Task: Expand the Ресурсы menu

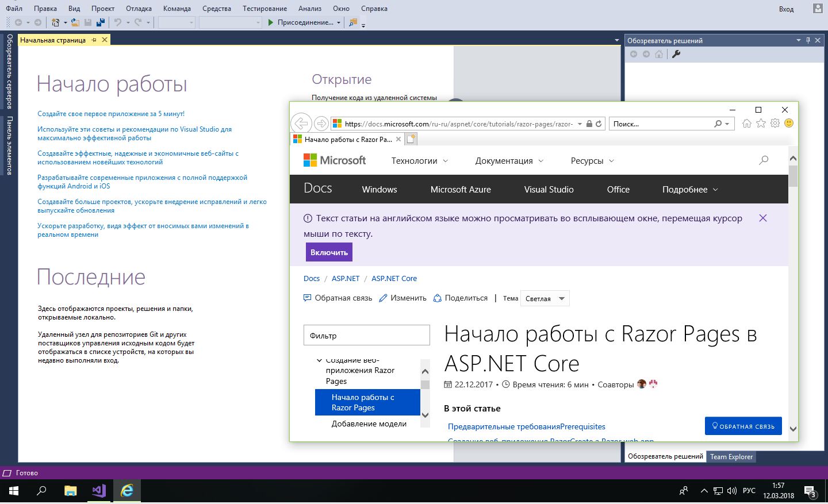Action: pos(592,161)
